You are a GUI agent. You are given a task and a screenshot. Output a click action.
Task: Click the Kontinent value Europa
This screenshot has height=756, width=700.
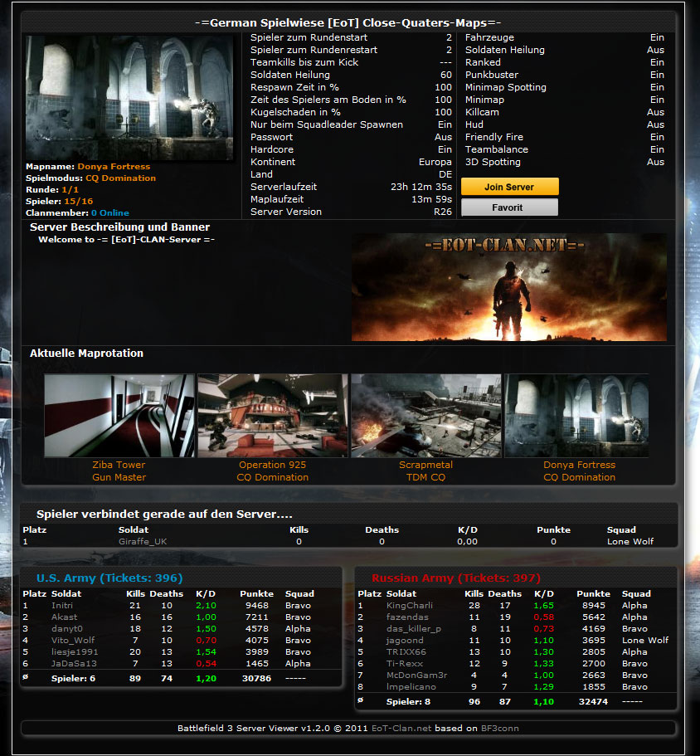pyautogui.click(x=435, y=162)
